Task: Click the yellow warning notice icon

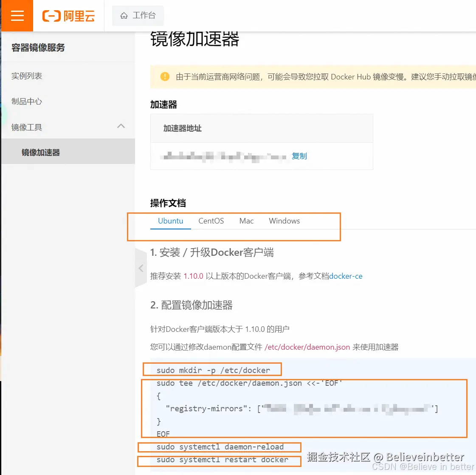Action: pyautogui.click(x=165, y=76)
